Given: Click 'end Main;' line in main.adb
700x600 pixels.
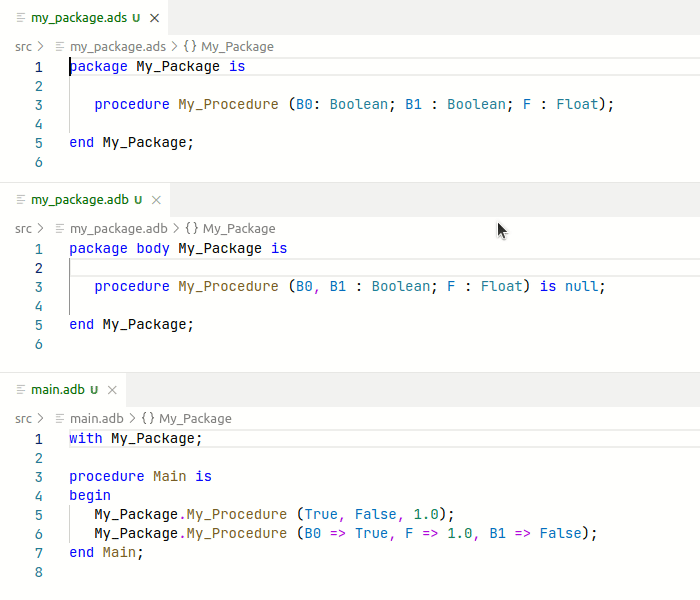Looking at the screenshot, I should pos(106,553).
